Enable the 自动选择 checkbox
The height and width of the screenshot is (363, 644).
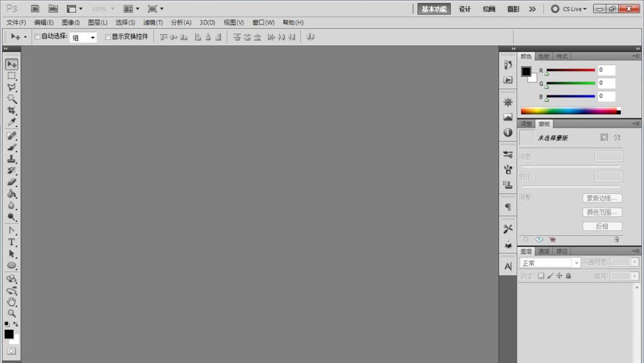click(x=37, y=37)
